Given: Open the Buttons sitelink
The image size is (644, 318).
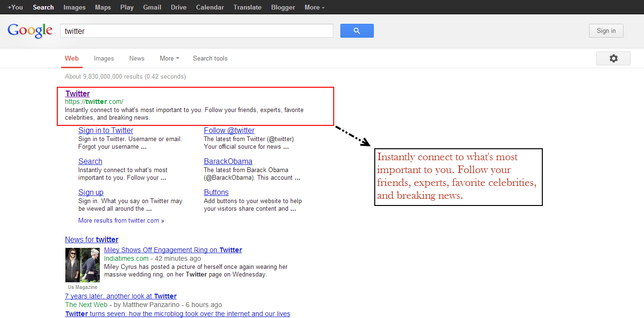Looking at the screenshot, I should pyautogui.click(x=216, y=192).
